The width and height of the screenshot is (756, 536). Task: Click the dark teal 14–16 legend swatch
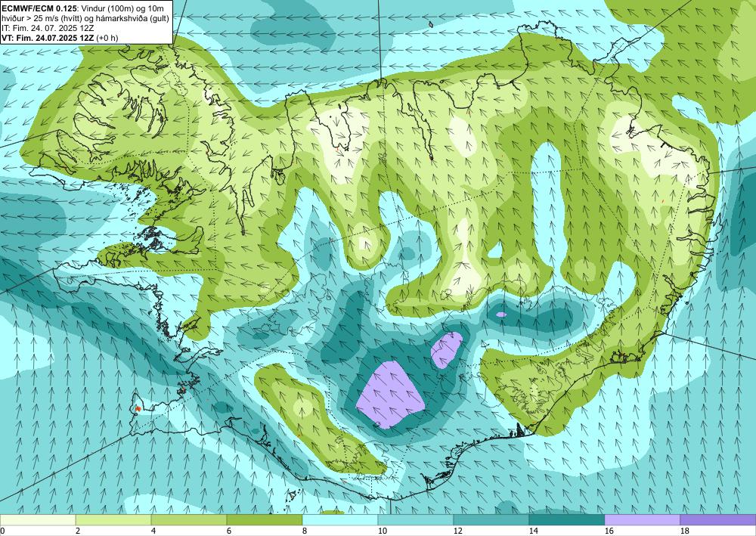pos(567,519)
